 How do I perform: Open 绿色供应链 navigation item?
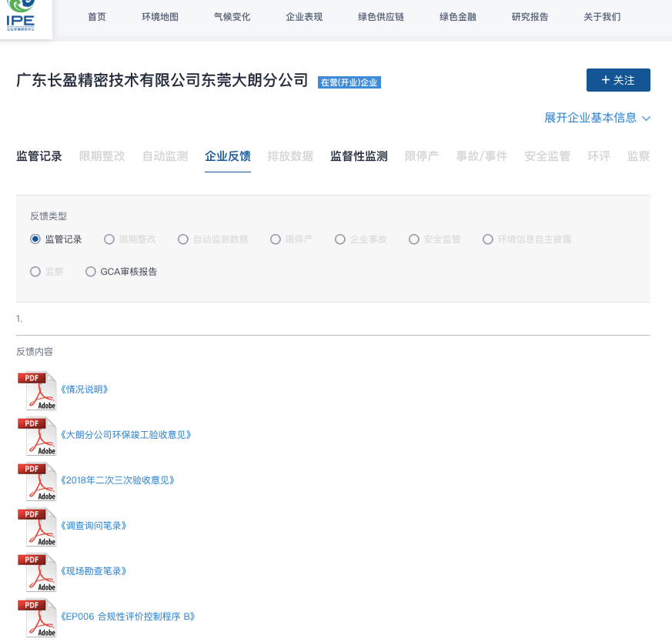pyautogui.click(x=380, y=17)
